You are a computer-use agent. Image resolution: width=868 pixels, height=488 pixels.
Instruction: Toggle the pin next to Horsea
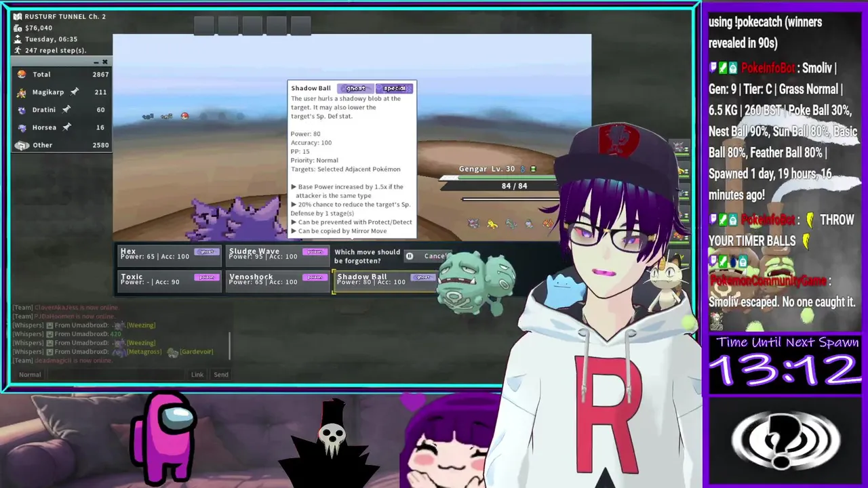tap(67, 127)
